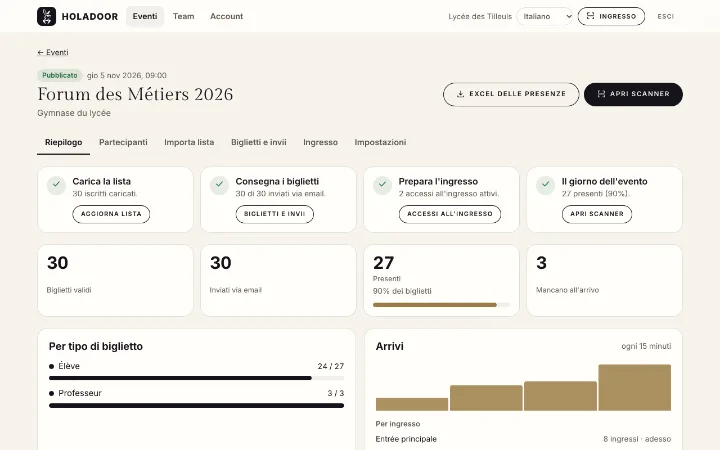The image size is (720, 450).
Task: Click the Entrée principale entry row
Action: 523,439
